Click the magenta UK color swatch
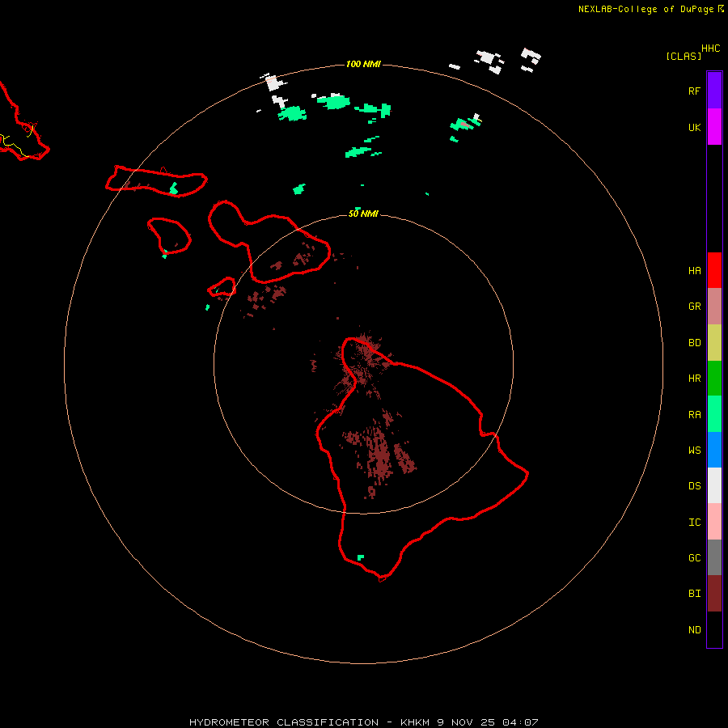Screen dimensions: 728x728 click(x=714, y=127)
